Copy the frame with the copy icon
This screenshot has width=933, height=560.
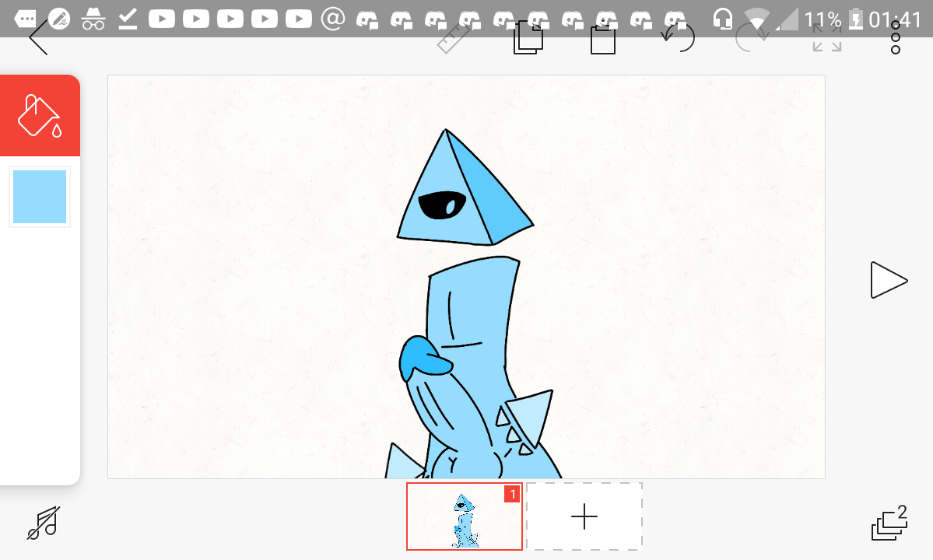click(x=528, y=39)
